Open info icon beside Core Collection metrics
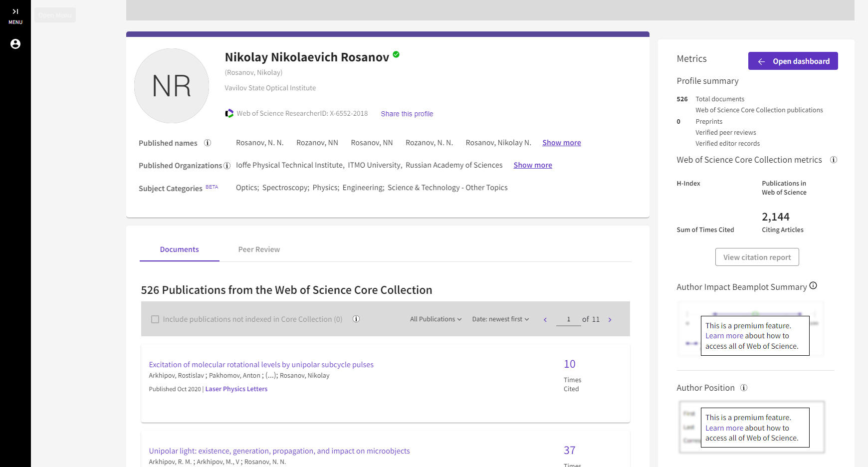The height and width of the screenshot is (467, 868). coord(833,160)
